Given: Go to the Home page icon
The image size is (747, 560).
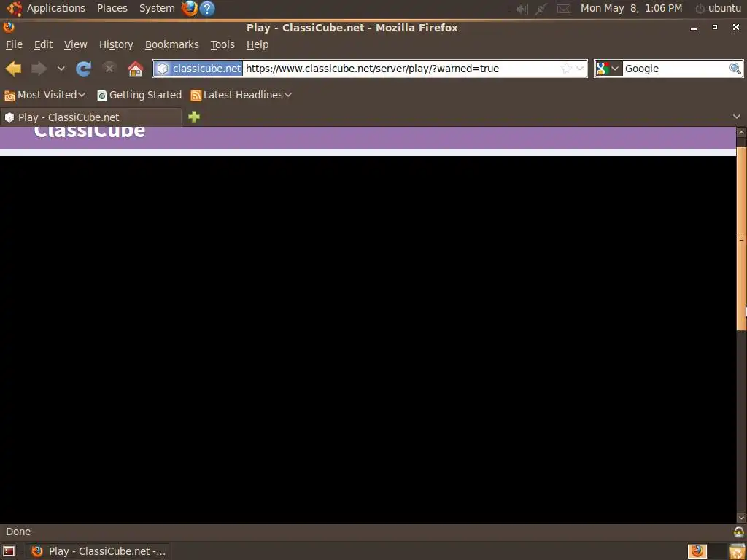Looking at the screenshot, I should click(x=136, y=69).
